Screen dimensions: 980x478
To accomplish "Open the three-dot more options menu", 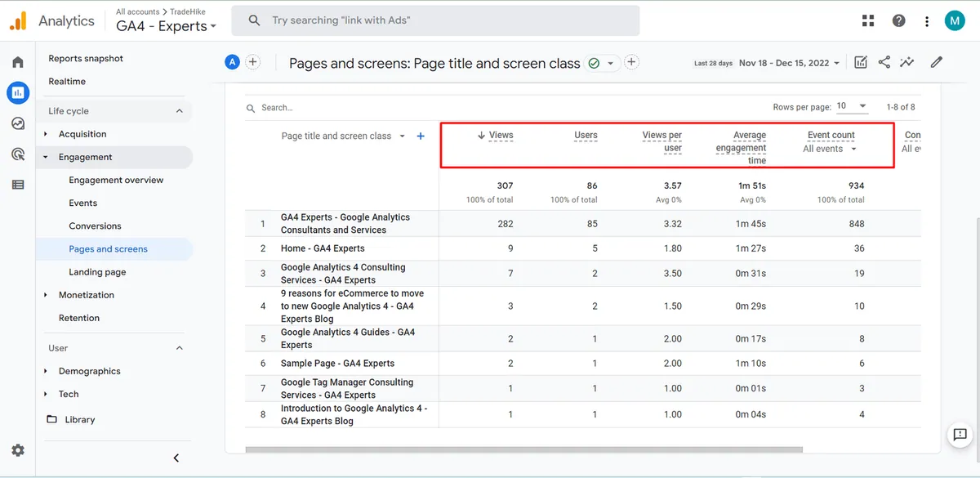I will [926, 21].
